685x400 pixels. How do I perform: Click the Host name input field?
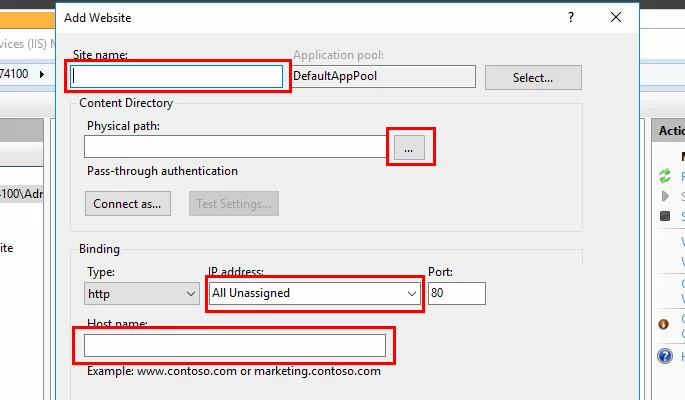(234, 345)
